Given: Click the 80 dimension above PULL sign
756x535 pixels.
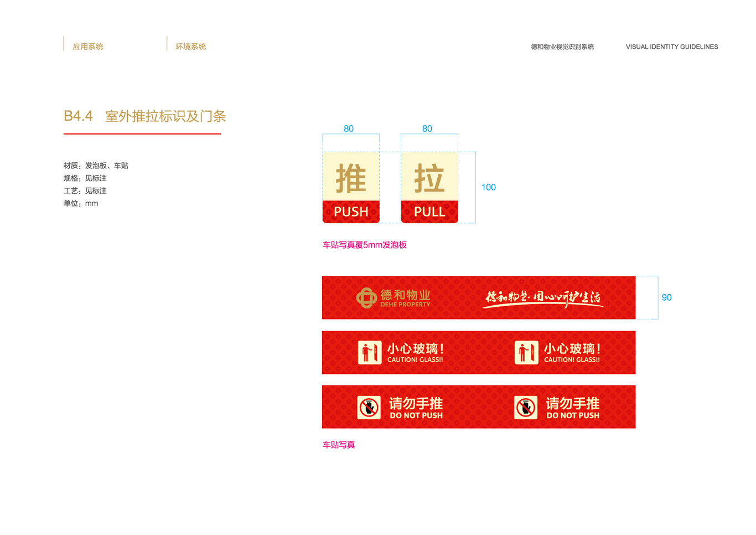Looking at the screenshot, I should [x=427, y=128].
